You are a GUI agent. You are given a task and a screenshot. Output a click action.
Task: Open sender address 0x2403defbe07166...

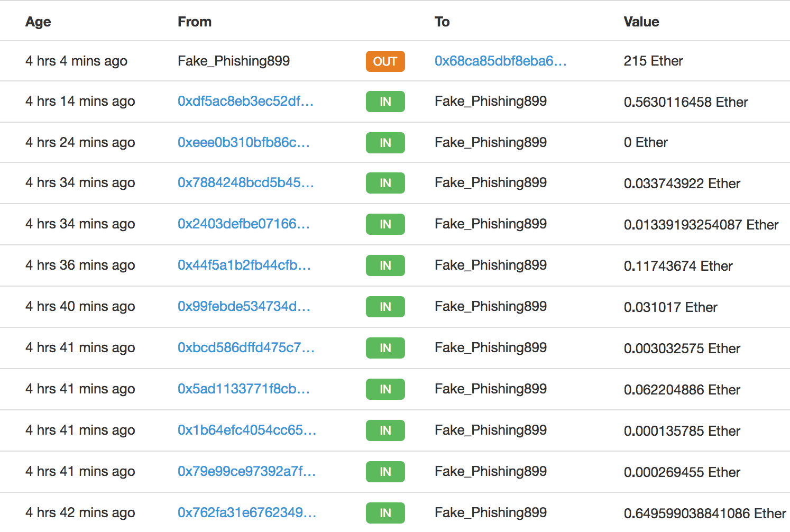coord(244,224)
